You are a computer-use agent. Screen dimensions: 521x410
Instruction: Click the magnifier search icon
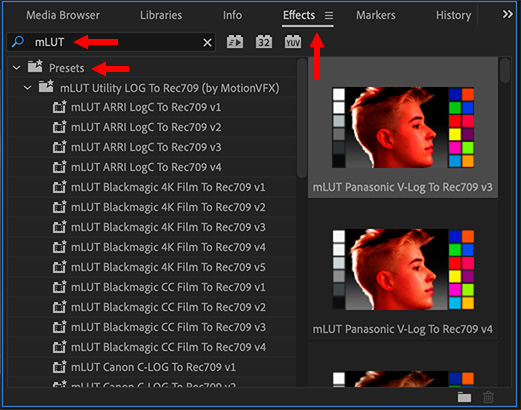pyautogui.click(x=17, y=42)
